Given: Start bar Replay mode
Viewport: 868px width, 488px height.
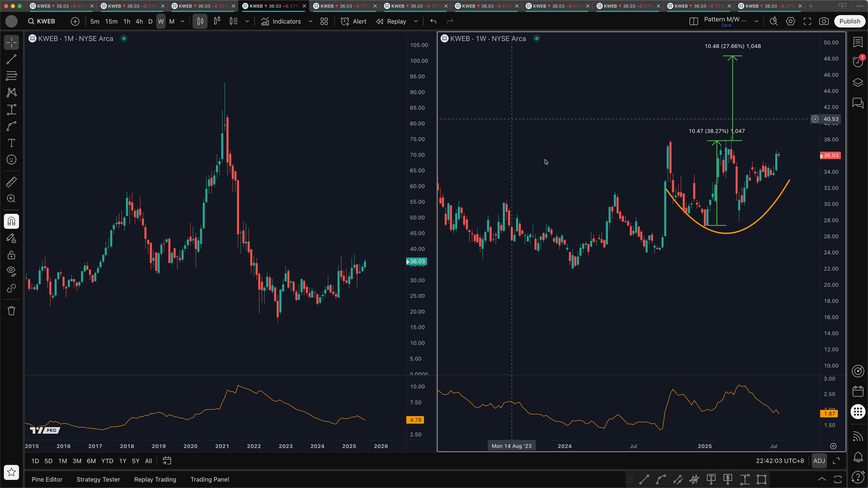Looking at the screenshot, I should 391,21.
